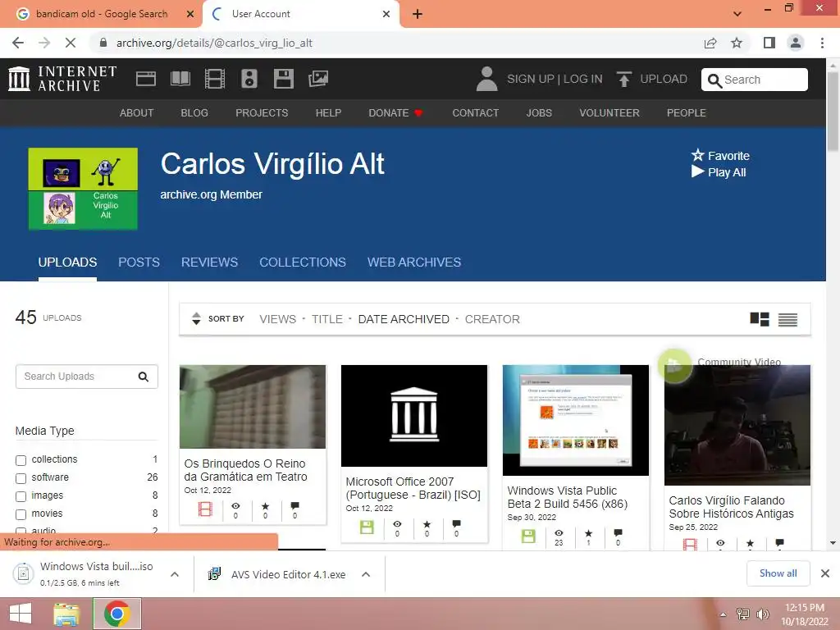Click SIGN UP | LOG IN link
840x630 pixels.
555,79
